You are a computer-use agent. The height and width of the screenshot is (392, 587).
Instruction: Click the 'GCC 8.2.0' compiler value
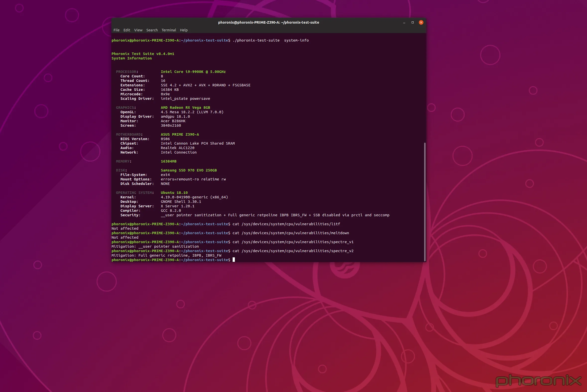click(x=171, y=211)
